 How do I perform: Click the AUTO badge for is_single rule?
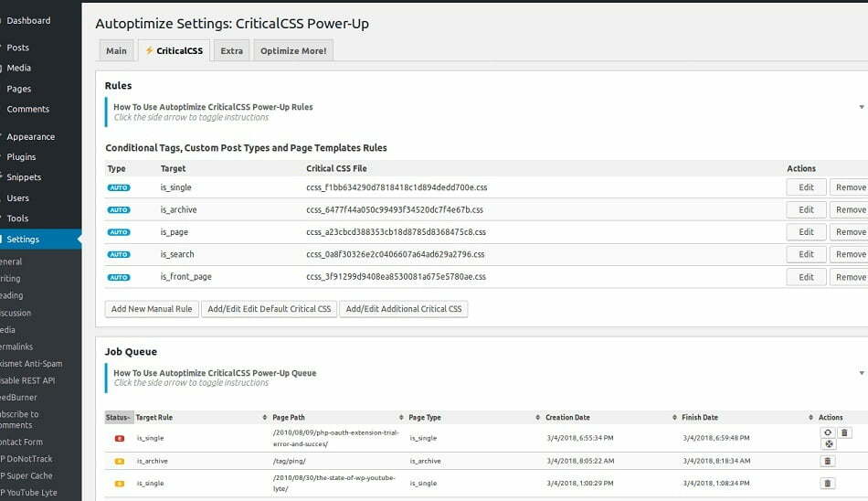pyautogui.click(x=119, y=188)
